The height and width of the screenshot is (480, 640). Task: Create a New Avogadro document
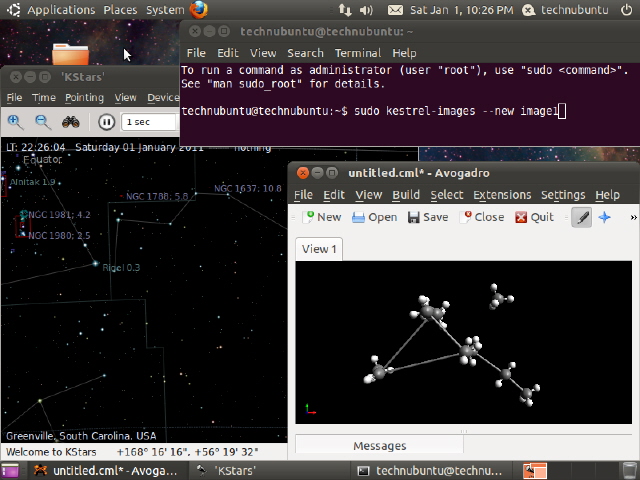[x=322, y=217]
